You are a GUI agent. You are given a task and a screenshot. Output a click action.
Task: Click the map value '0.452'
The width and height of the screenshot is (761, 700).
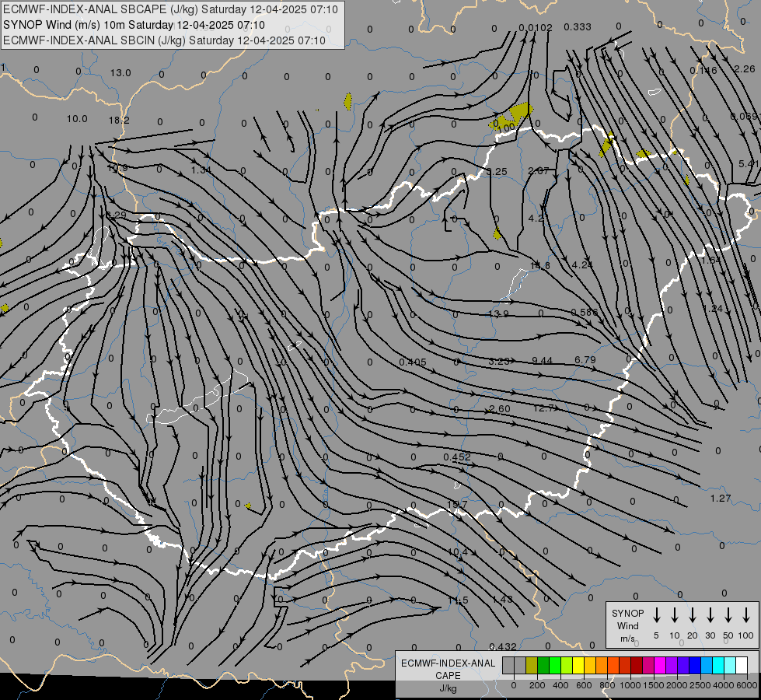click(457, 457)
